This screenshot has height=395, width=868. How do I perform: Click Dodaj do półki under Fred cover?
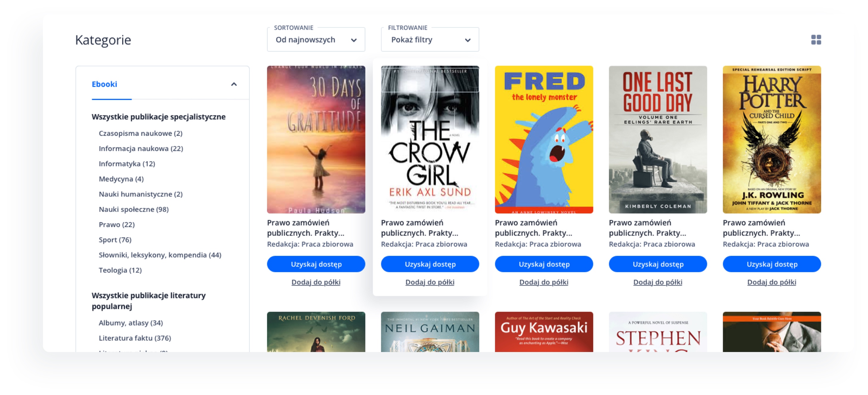pyautogui.click(x=543, y=282)
